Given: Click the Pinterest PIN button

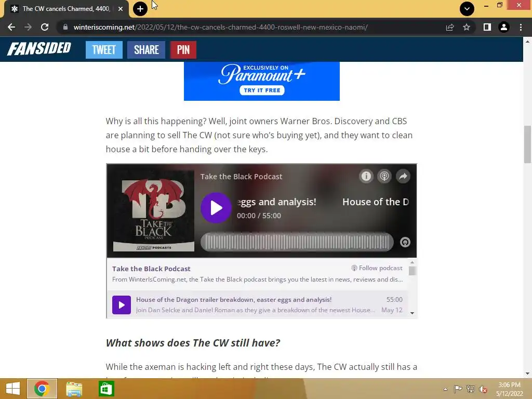Looking at the screenshot, I should click(x=183, y=49).
